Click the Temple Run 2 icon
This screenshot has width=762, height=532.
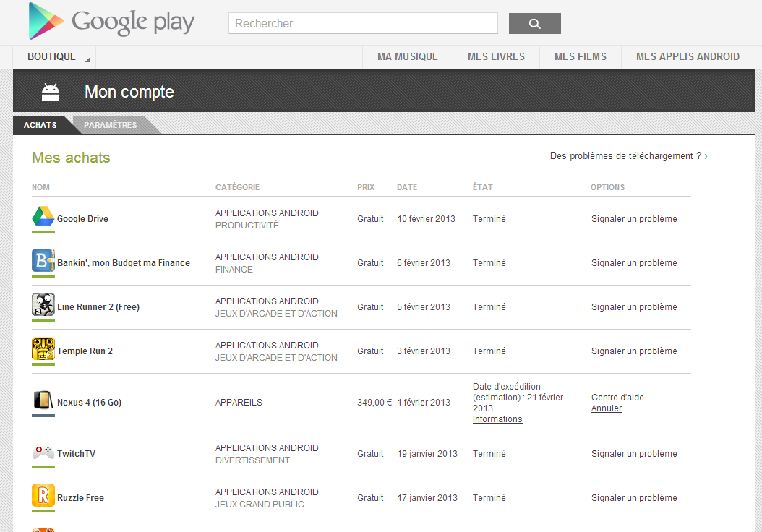(43, 348)
